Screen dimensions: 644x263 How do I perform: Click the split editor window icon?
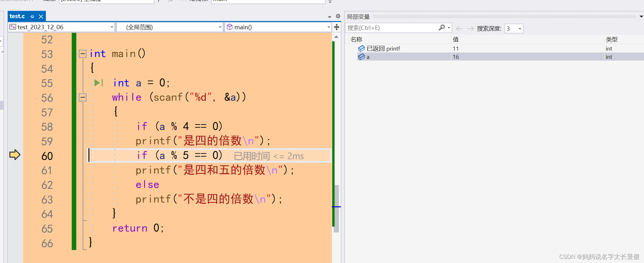click(x=337, y=27)
